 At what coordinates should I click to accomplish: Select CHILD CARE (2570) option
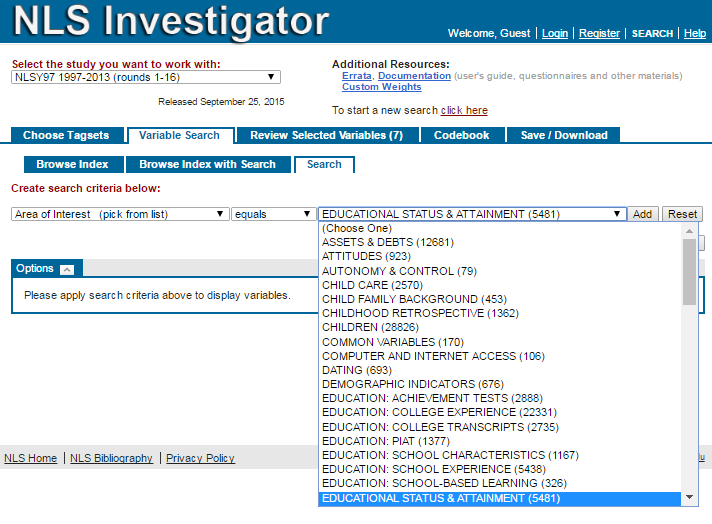pyautogui.click(x=499, y=285)
